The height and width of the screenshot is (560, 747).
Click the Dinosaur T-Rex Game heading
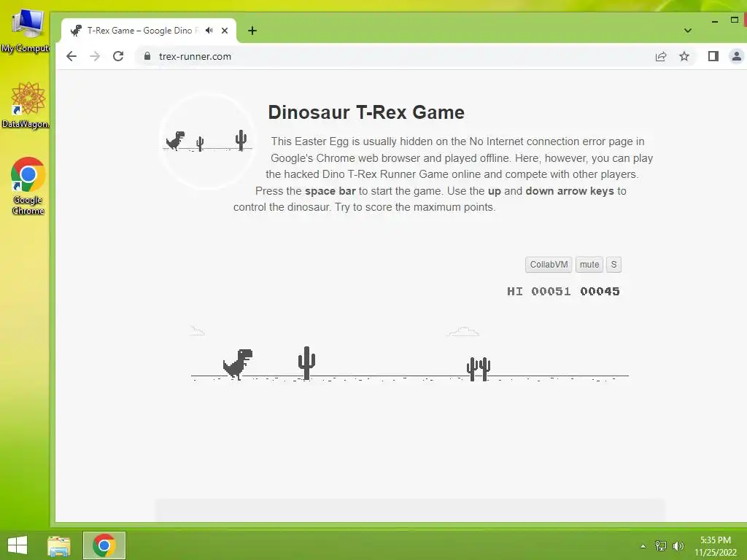[366, 112]
